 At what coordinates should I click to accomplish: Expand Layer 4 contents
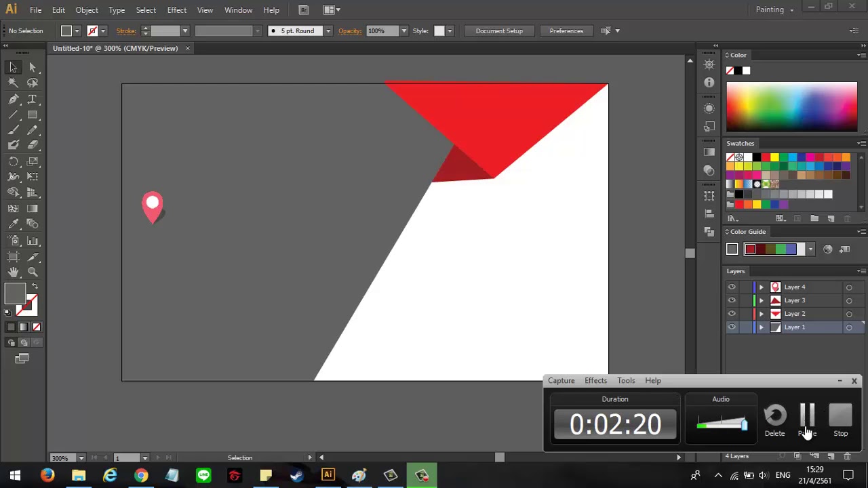[761, 287]
